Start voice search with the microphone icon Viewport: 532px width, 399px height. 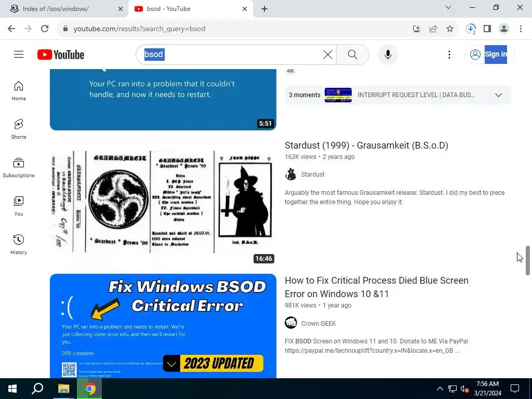coord(388,54)
